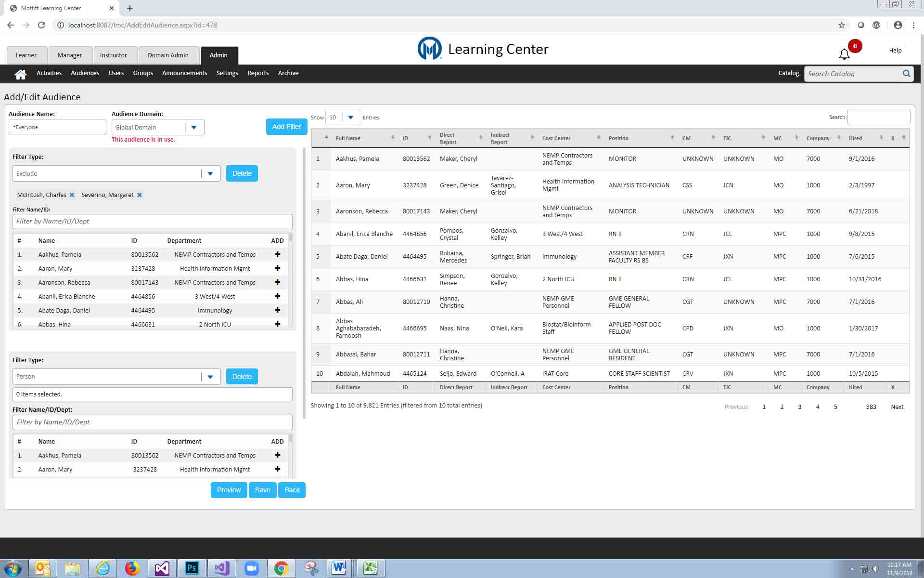Expand the Show entries count dropdown
Image resolution: width=924 pixels, height=578 pixels.
(x=351, y=118)
